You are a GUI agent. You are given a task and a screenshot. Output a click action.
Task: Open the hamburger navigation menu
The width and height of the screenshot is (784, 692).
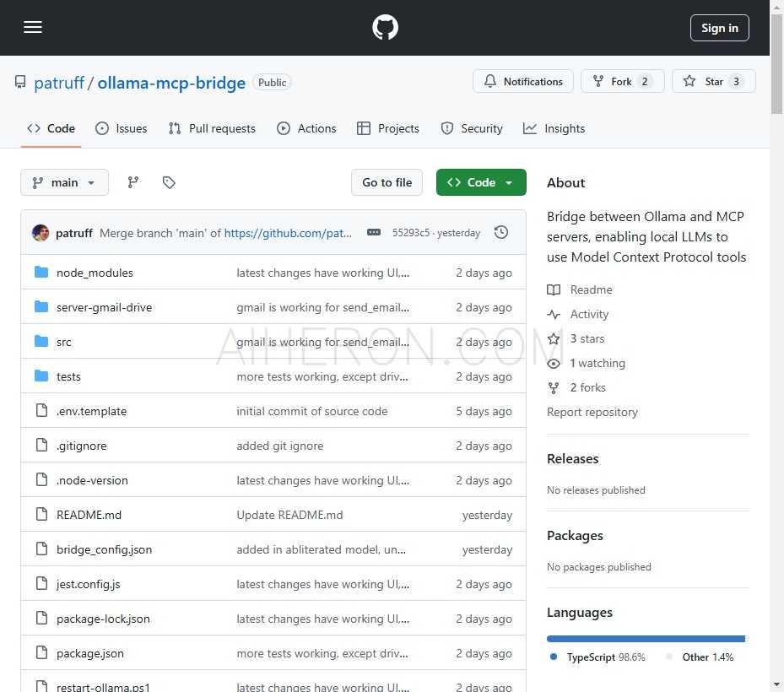click(33, 27)
